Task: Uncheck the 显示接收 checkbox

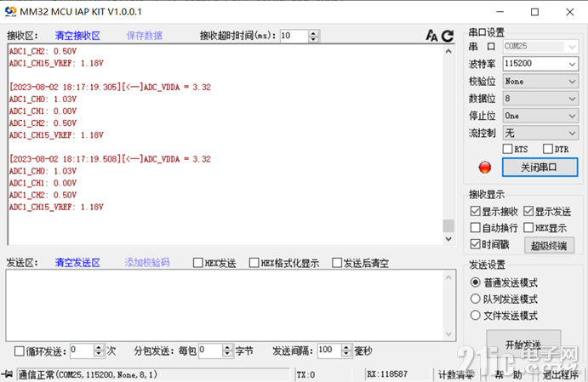Action: point(475,211)
